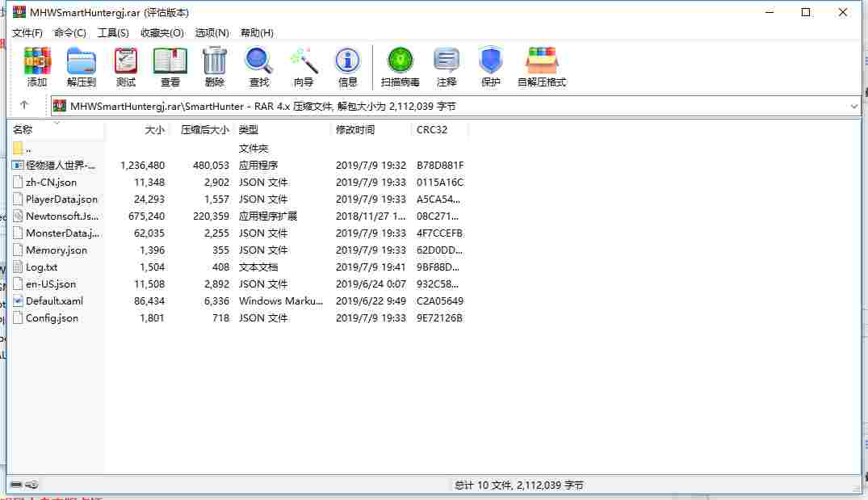
Task: Select Config.json file row
Action: pyautogui.click(x=237, y=317)
